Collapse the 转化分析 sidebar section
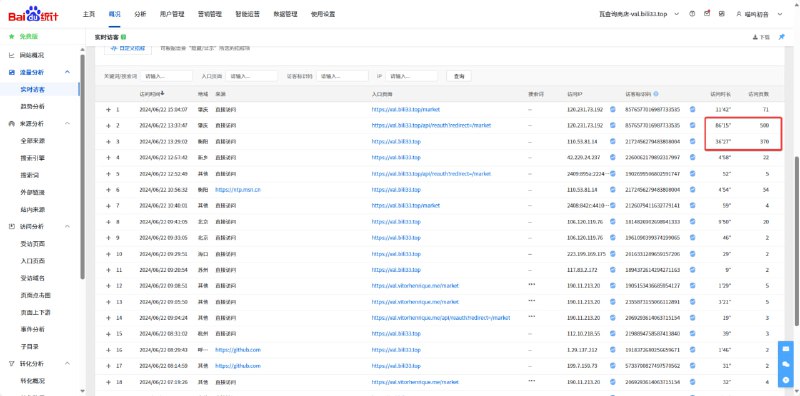 click(67, 363)
